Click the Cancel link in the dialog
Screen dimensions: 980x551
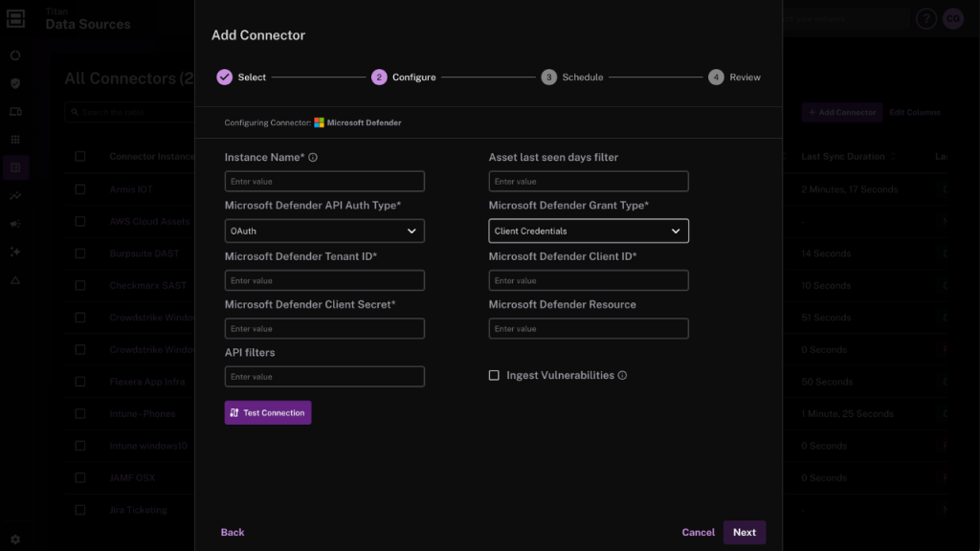(x=698, y=533)
